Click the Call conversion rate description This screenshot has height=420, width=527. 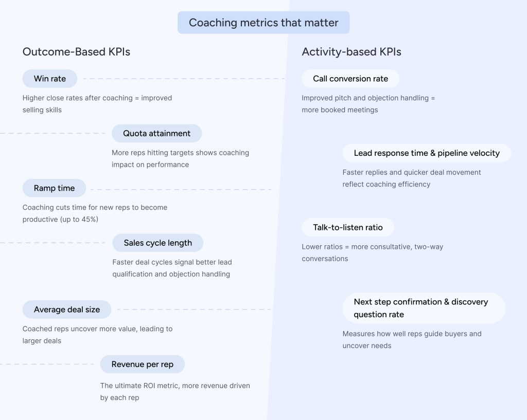[367, 103]
